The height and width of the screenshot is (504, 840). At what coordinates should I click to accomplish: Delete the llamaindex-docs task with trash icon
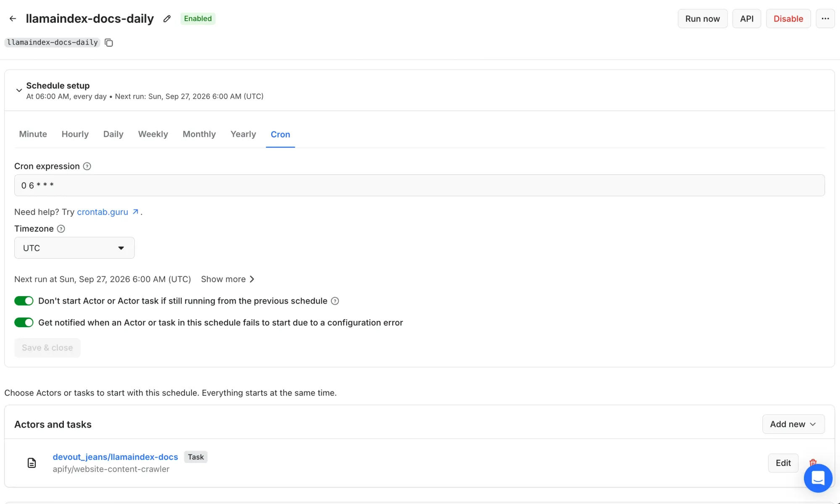(813, 462)
